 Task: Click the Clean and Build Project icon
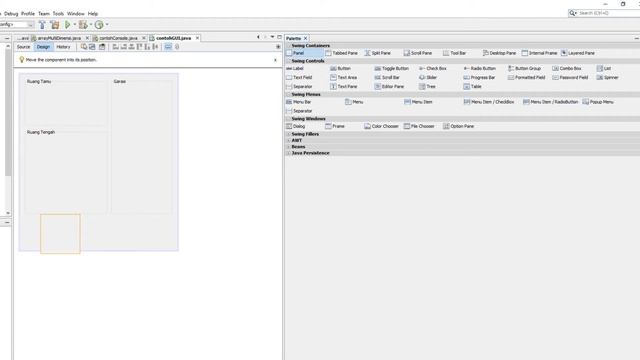(x=55, y=25)
